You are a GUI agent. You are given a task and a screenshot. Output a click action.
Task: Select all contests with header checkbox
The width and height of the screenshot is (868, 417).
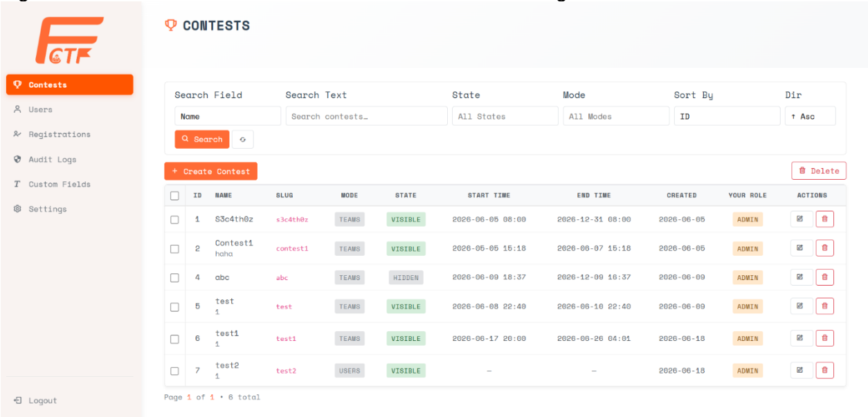tap(174, 196)
